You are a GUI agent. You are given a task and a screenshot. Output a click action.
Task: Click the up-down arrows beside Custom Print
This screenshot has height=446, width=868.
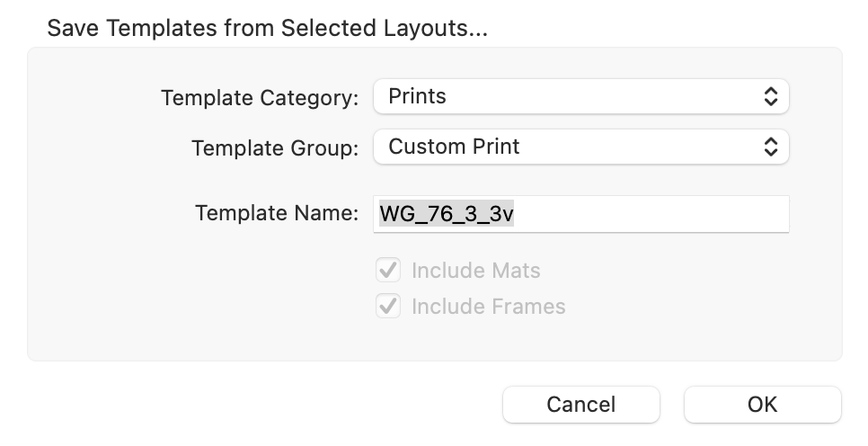click(x=770, y=147)
